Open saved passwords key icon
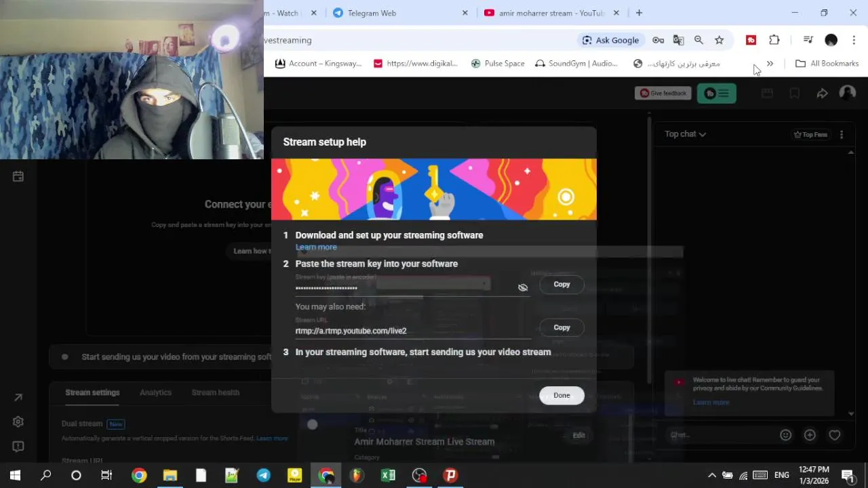 point(658,40)
